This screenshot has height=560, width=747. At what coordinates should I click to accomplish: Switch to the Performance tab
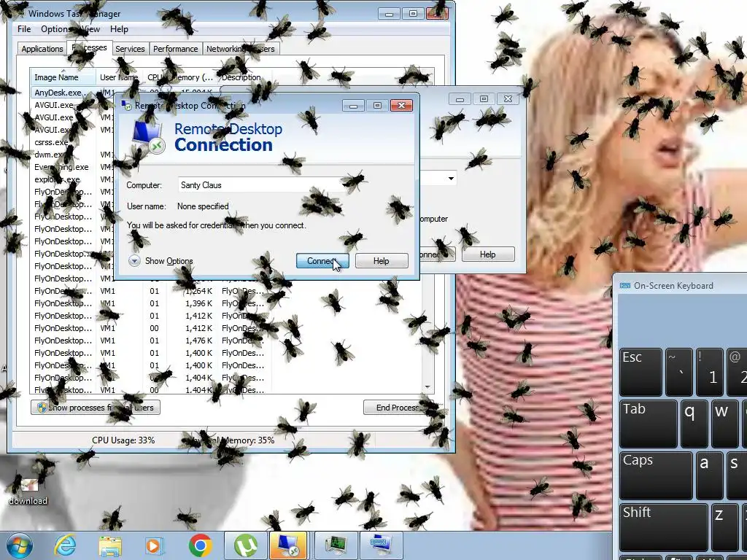coord(175,49)
